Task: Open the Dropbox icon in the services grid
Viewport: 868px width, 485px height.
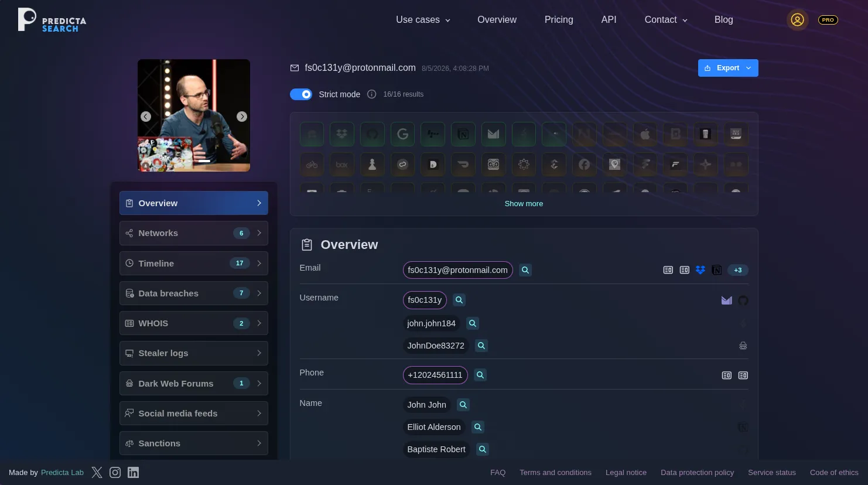Action: [x=342, y=134]
